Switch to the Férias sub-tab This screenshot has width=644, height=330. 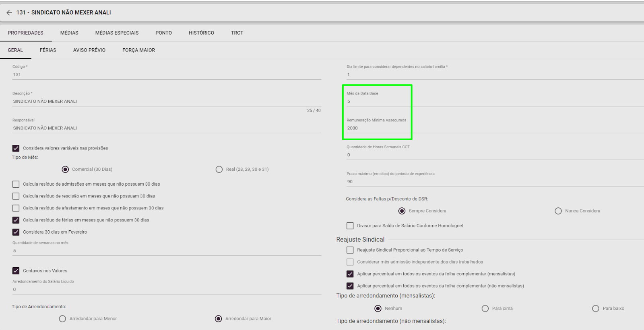tap(48, 50)
